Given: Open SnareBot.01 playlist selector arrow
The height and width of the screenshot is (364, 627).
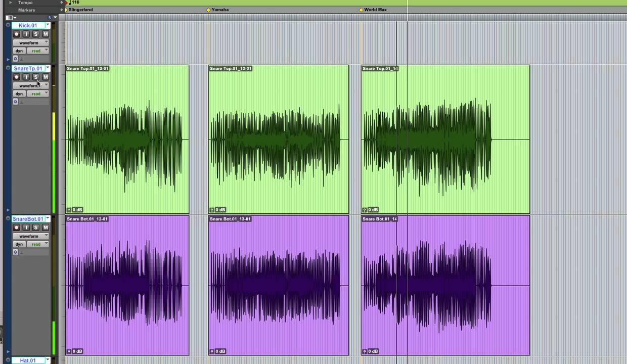Looking at the screenshot, I should click(x=48, y=219).
